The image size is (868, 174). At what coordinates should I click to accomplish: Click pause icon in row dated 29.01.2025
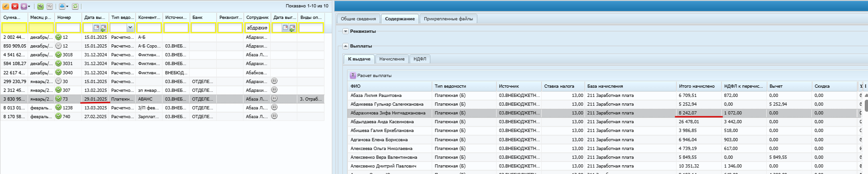(x=274, y=98)
